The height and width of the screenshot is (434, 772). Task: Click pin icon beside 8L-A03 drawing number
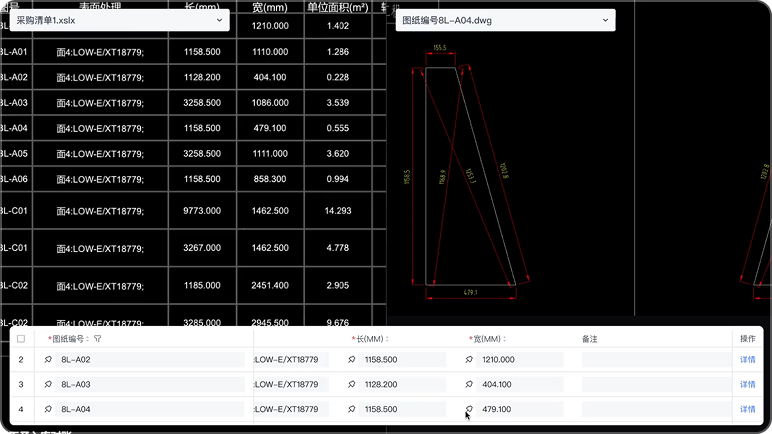pyautogui.click(x=47, y=384)
